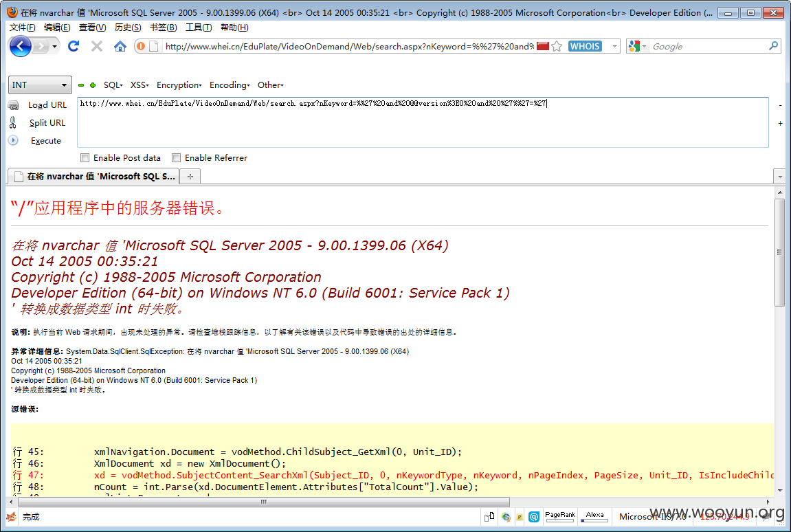Viewport: 791px width, 532px height.
Task: Open the 文件(F) menu
Action: 23,27
